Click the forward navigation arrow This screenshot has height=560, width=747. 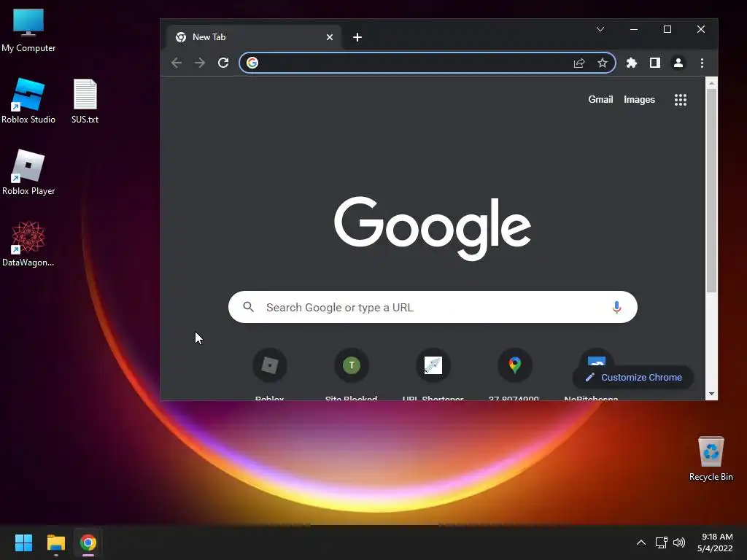(200, 63)
